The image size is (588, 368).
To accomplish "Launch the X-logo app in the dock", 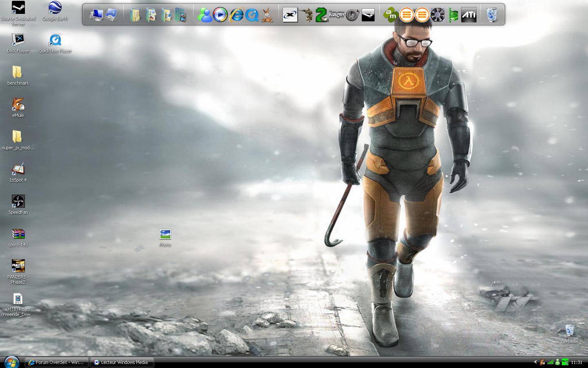I will (290, 15).
